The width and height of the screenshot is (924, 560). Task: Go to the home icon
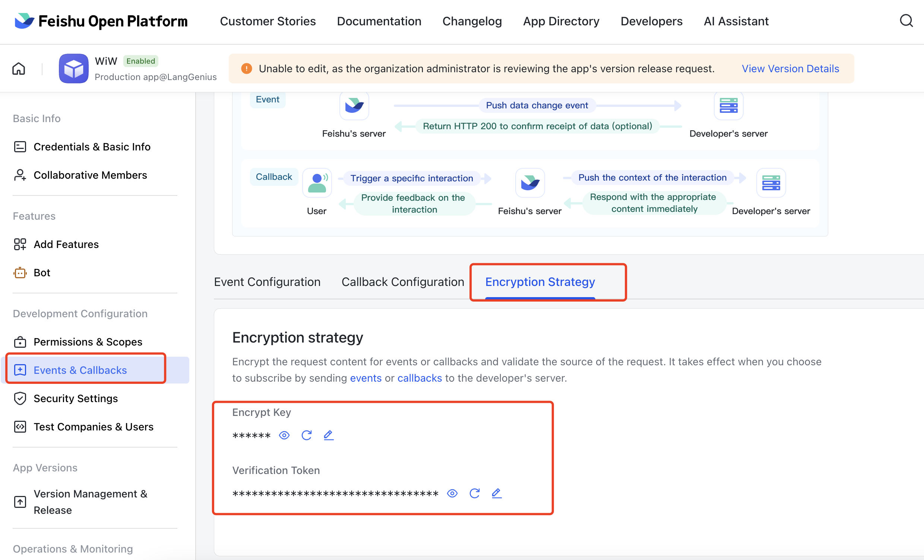(19, 69)
